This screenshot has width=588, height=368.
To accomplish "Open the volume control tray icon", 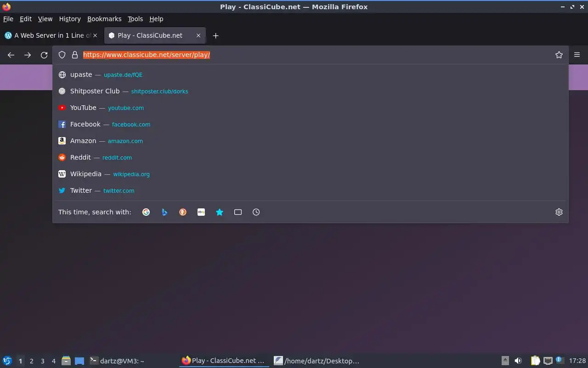I will click(x=518, y=361).
